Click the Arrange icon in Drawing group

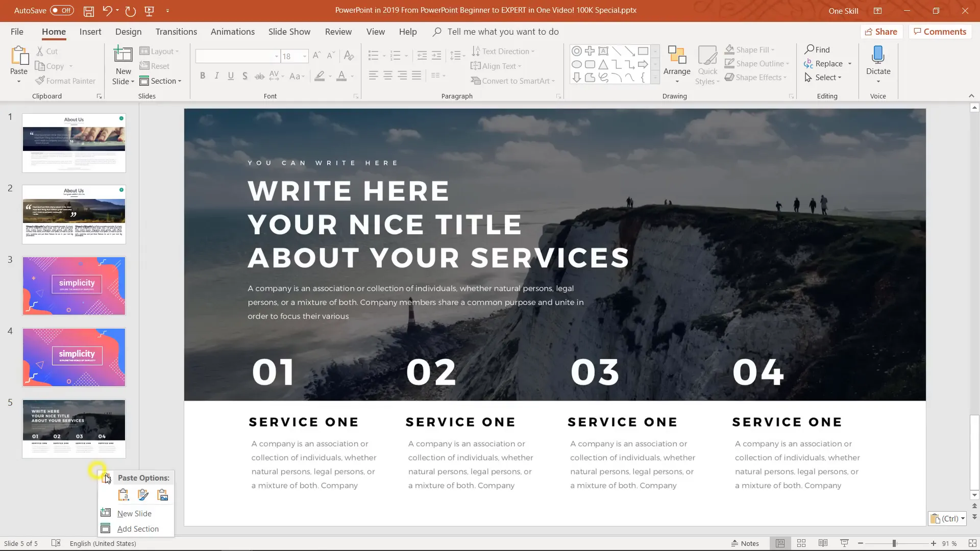coord(677,55)
